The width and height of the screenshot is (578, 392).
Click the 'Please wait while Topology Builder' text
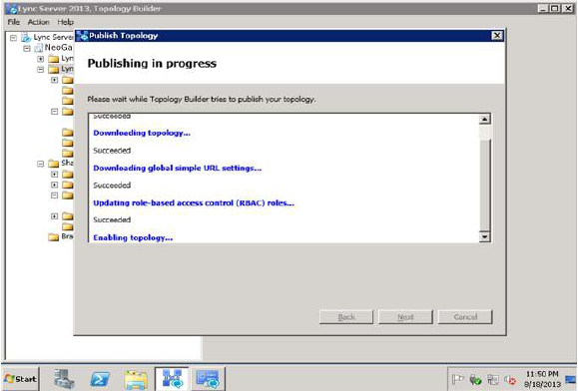202,99
